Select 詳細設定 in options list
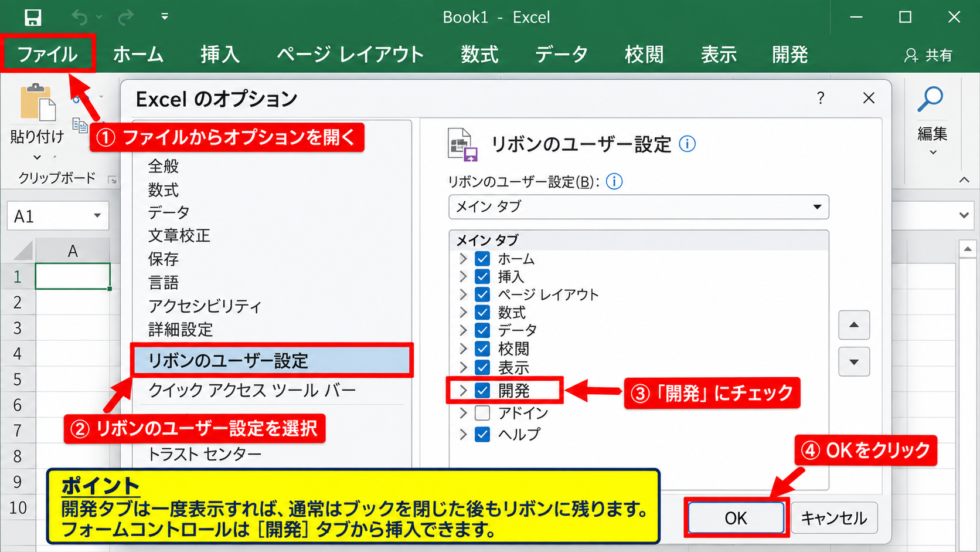 [181, 330]
